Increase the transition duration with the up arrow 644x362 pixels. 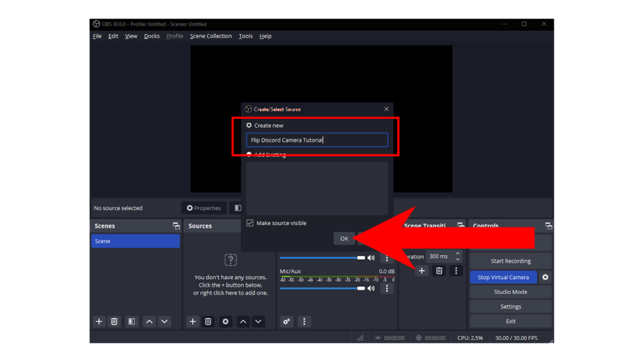(x=458, y=254)
